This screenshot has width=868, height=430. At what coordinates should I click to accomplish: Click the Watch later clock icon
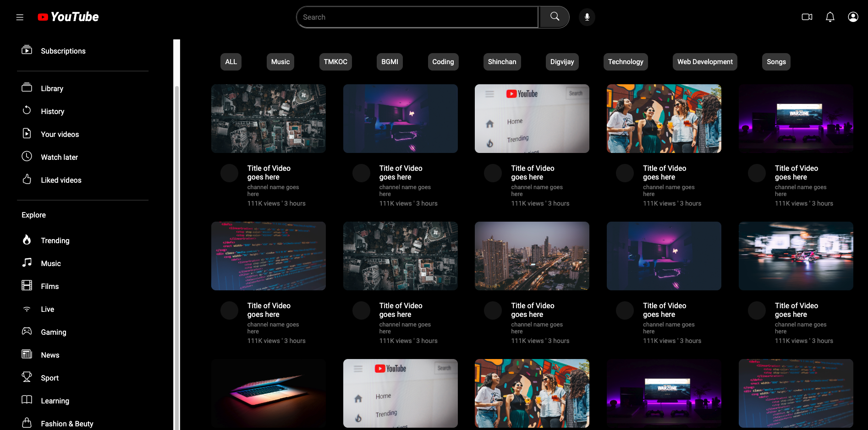click(27, 157)
